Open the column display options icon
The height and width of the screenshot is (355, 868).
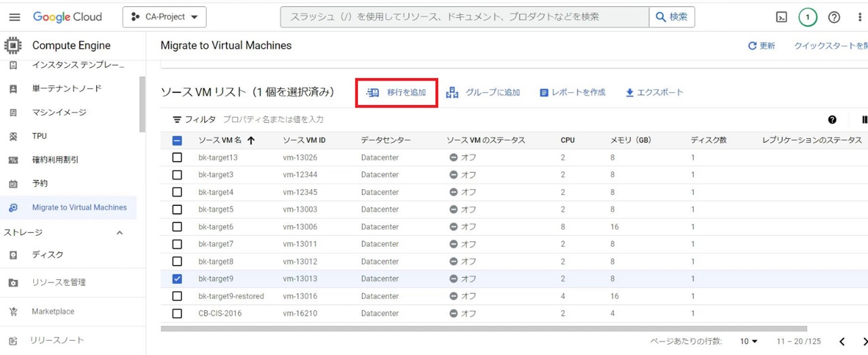click(x=864, y=120)
